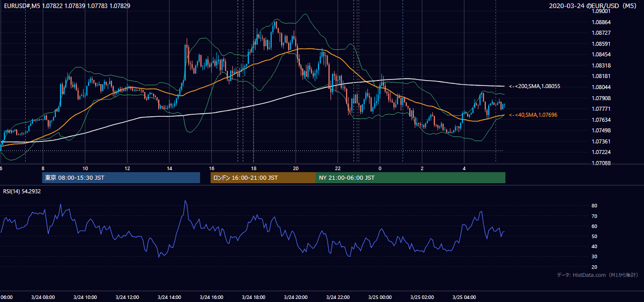Click the 3/24 08:00 bottom time label
This screenshot has width=644, height=302.
pyautogui.click(x=43, y=297)
